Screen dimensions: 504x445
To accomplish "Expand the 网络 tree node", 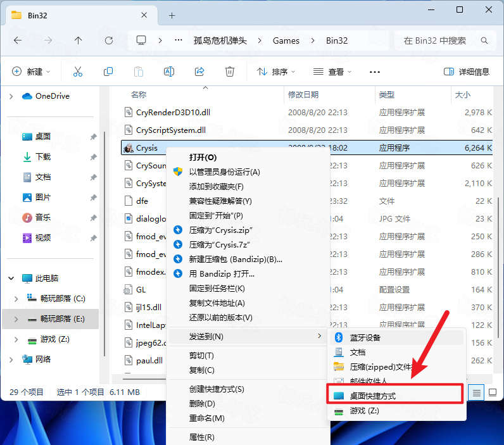I will coord(11,360).
